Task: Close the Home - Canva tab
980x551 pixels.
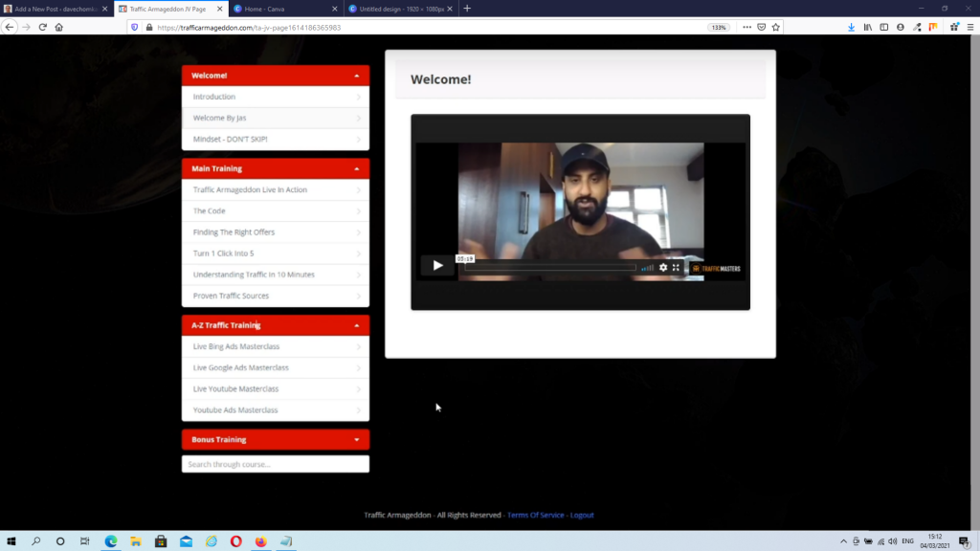Action: (334, 9)
